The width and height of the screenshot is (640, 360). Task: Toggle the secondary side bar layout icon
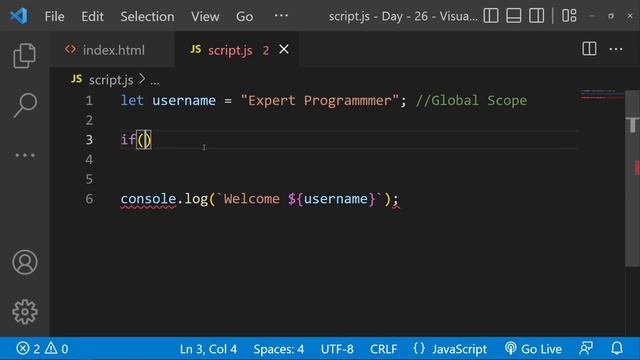536,16
